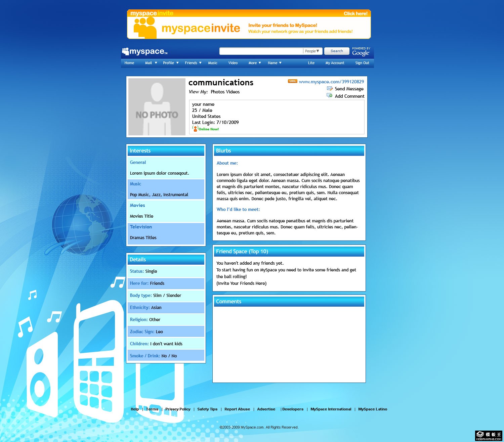The width and height of the screenshot is (504, 442).
Task: Switch to Lite view
Action: 311,63
